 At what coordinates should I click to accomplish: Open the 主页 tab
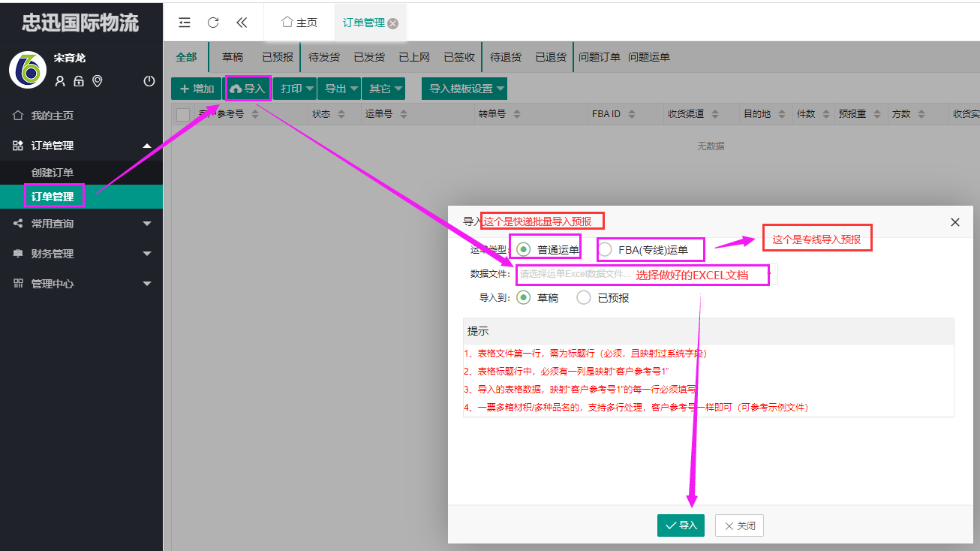coord(299,23)
